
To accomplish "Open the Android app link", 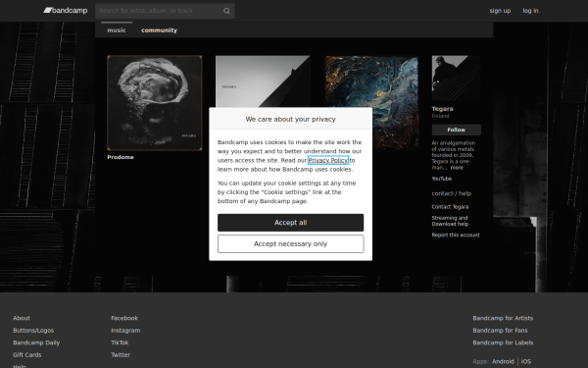I will [x=503, y=361].
